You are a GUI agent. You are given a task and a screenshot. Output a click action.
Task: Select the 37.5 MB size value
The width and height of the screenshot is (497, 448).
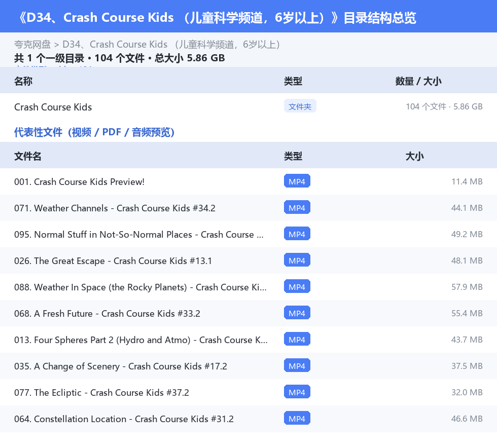pos(467,365)
